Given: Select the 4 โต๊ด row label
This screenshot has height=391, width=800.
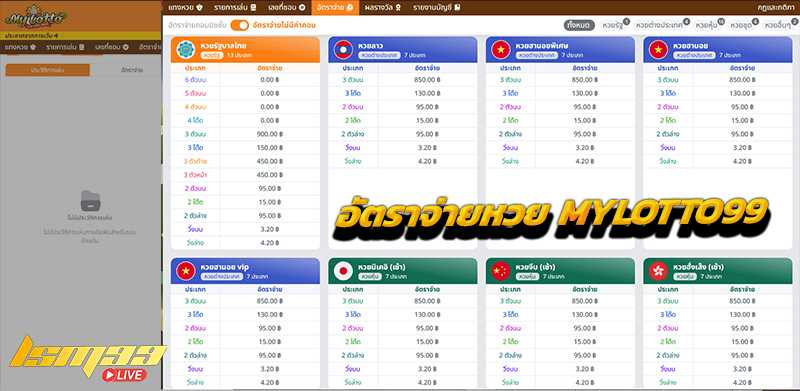Looking at the screenshot, I should point(195,121).
